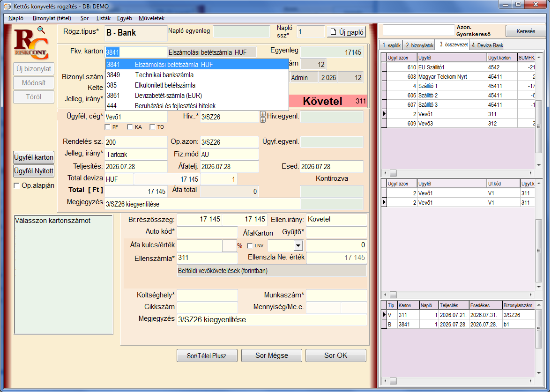Toggle the Op.alapján checkbox

[x=16, y=185]
